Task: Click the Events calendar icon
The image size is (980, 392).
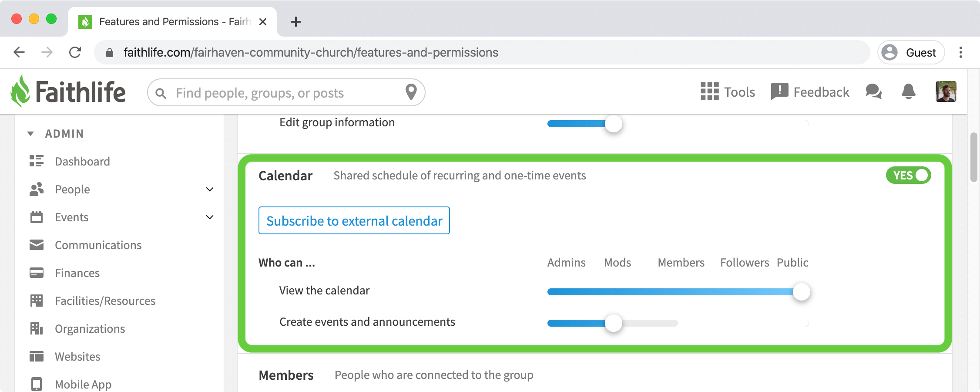Action: click(37, 217)
